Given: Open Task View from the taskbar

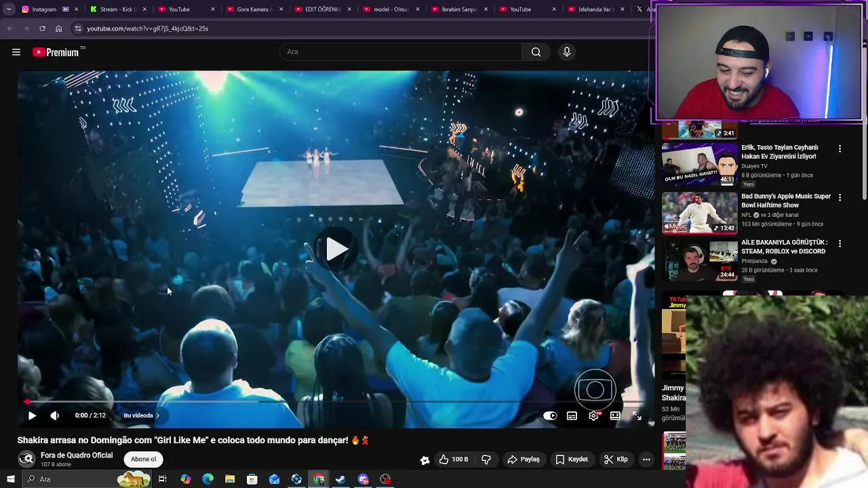Looking at the screenshot, I should click(163, 479).
